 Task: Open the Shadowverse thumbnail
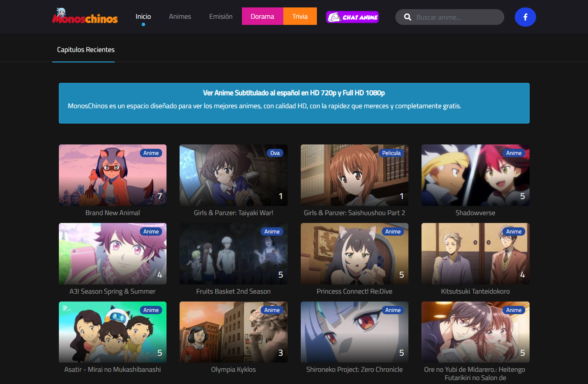476,175
